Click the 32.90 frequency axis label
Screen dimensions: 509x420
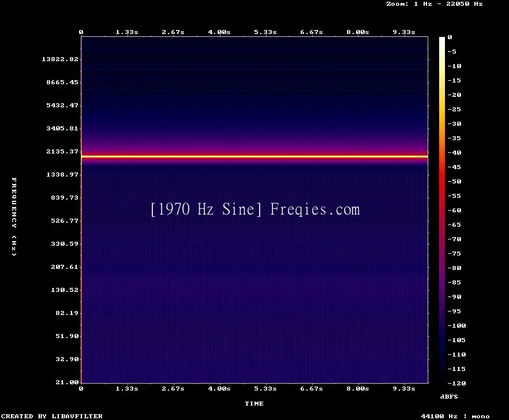pyautogui.click(x=67, y=359)
